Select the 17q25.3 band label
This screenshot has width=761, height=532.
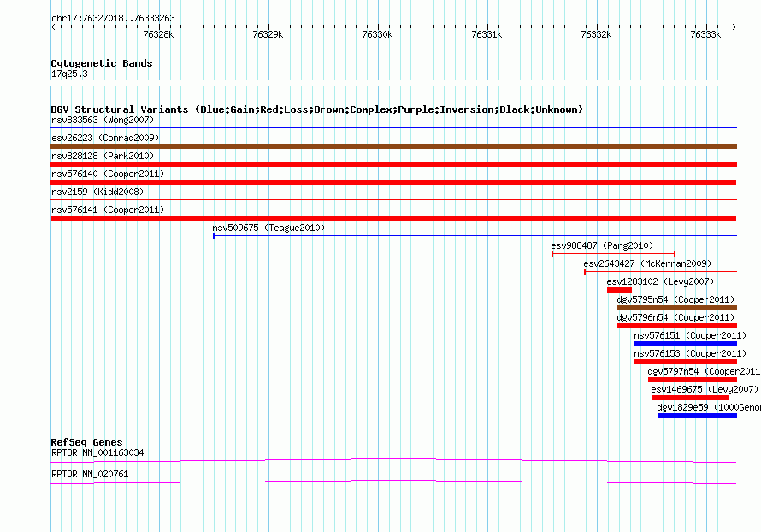(69, 74)
